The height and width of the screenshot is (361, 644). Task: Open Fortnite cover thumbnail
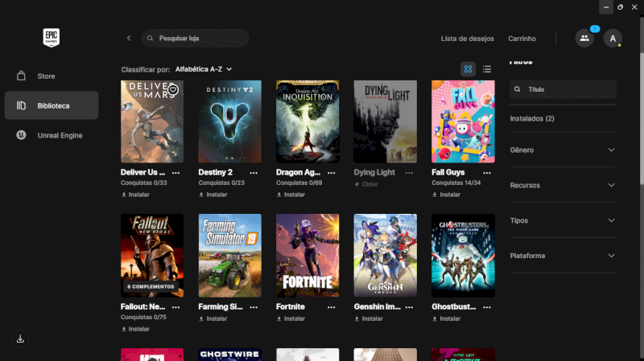tap(308, 255)
